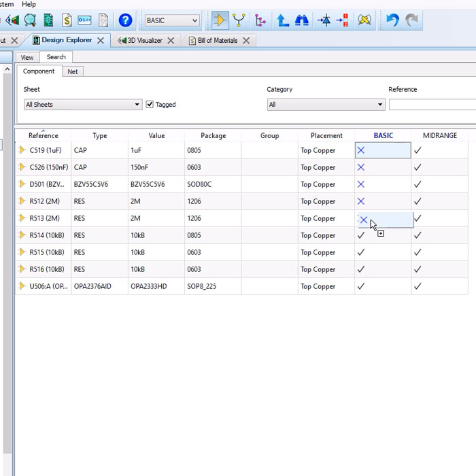Click the left panel scroll up arrow
476x476 pixels.
pyautogui.click(x=7, y=69)
